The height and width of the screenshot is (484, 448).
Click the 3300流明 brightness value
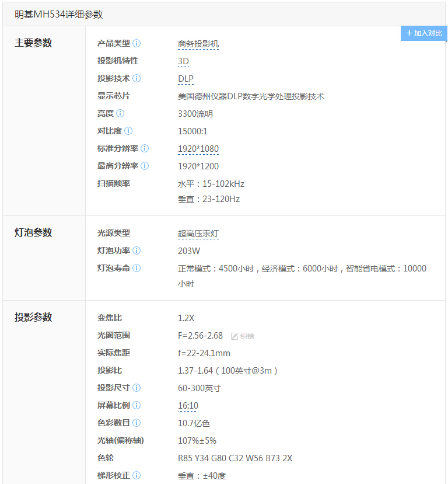195,114
